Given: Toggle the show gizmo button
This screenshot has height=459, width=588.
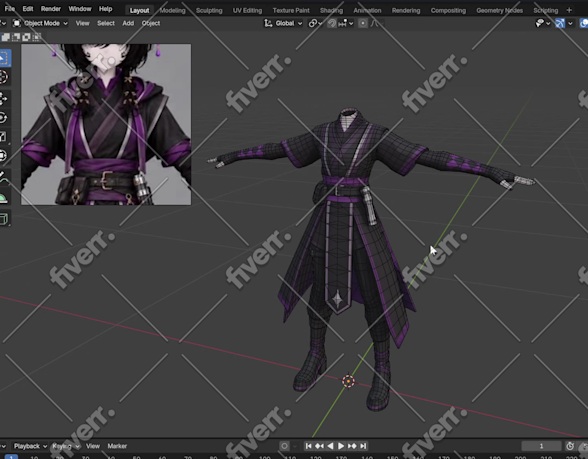Looking at the screenshot, I should click(560, 23).
